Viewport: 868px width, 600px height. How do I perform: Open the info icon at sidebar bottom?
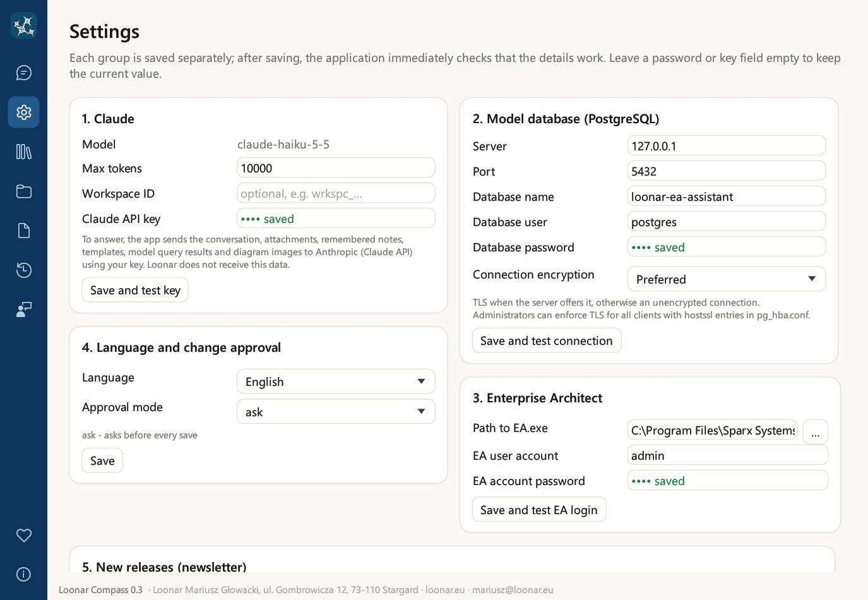tap(24, 574)
